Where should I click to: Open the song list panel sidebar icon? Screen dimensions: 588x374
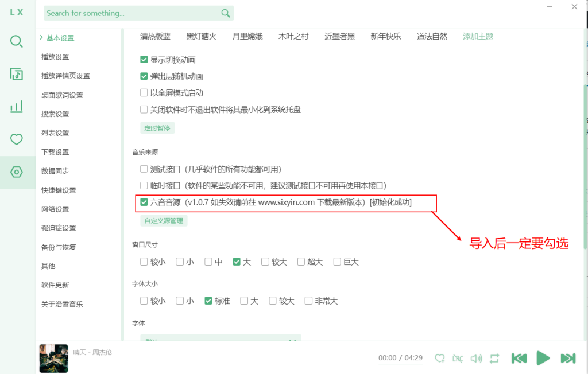[16, 73]
